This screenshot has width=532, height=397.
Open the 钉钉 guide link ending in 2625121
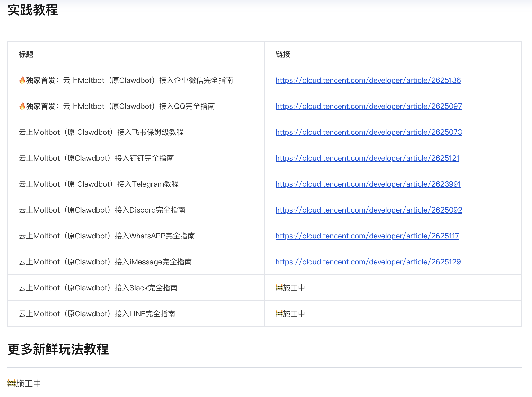click(x=367, y=158)
